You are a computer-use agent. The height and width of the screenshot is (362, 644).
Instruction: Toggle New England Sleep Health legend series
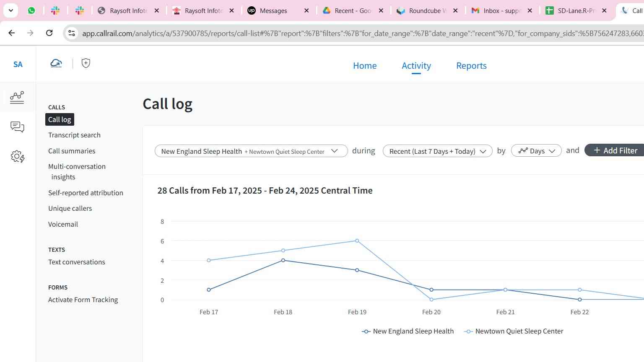tap(408, 331)
